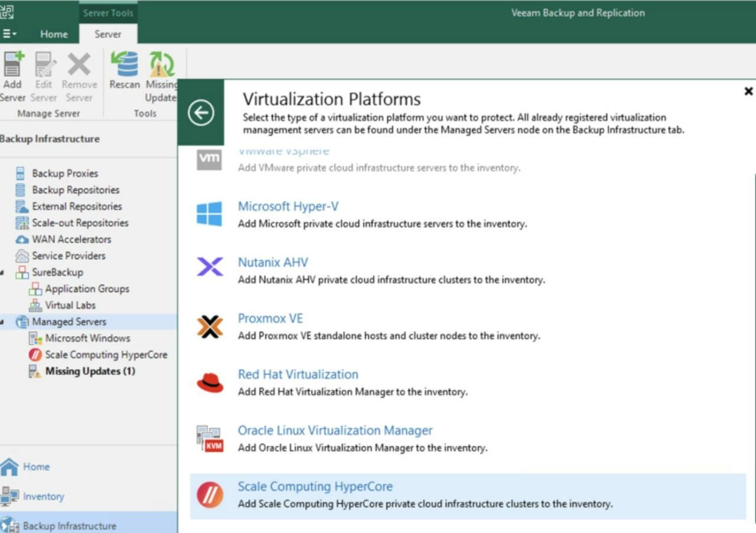The height and width of the screenshot is (533, 756).
Task: Click the Backup Repositories tree icon
Action: point(21,190)
